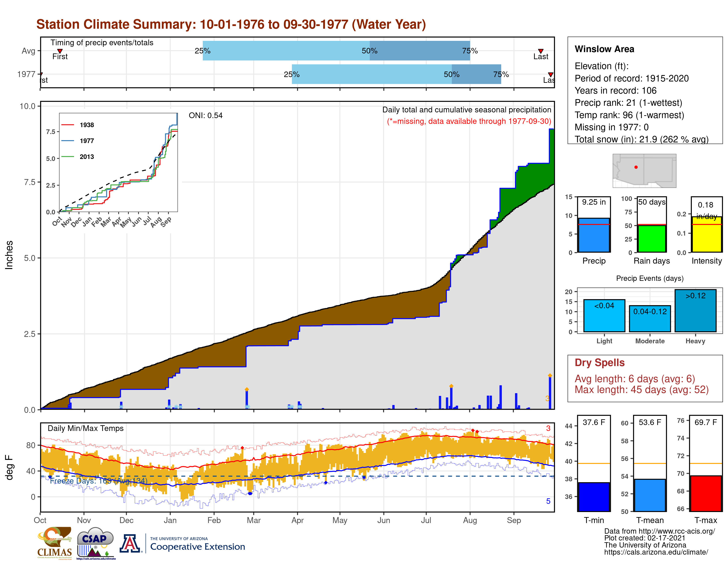Viewport: 728px width, 563px height.
Task: Click the Heavy >0.12 events bar
Action: point(695,310)
